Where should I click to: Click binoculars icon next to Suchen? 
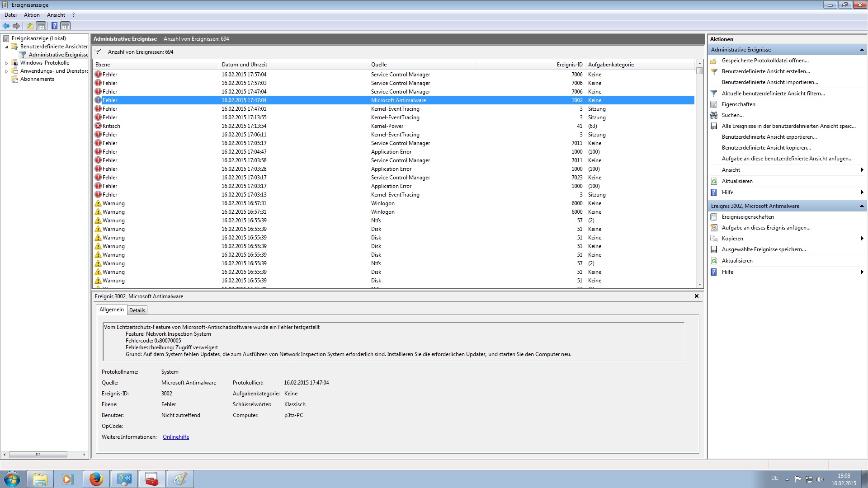[714, 115]
